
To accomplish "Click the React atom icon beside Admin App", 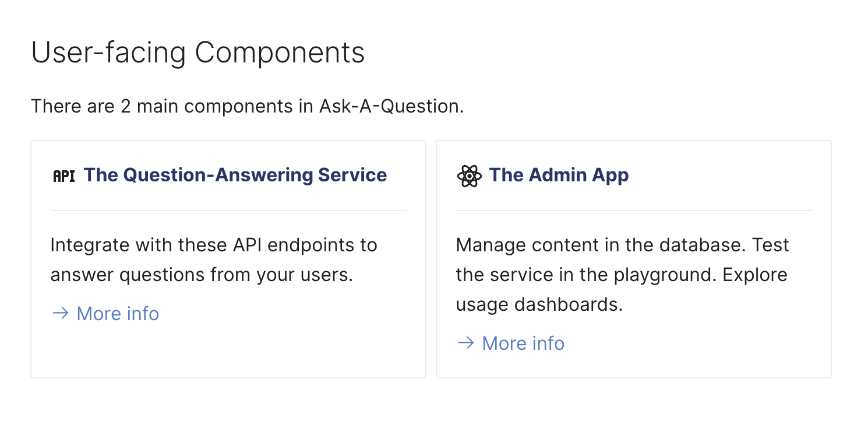I will point(469,176).
